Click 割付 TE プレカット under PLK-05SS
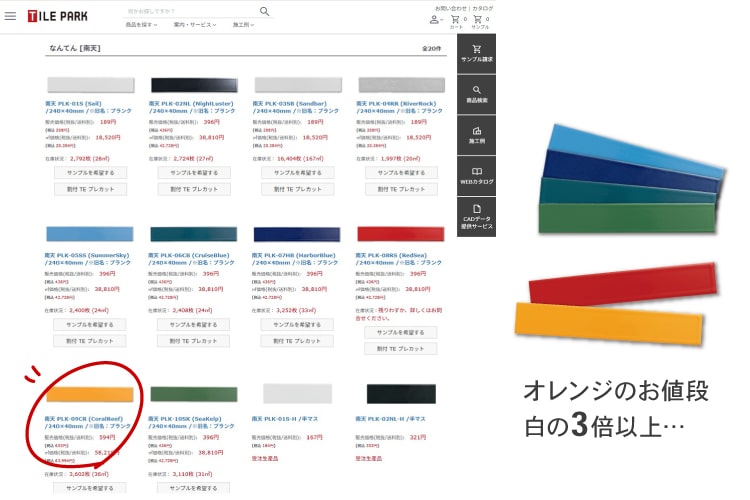Viewport: 750px width, 500px height. [x=90, y=341]
